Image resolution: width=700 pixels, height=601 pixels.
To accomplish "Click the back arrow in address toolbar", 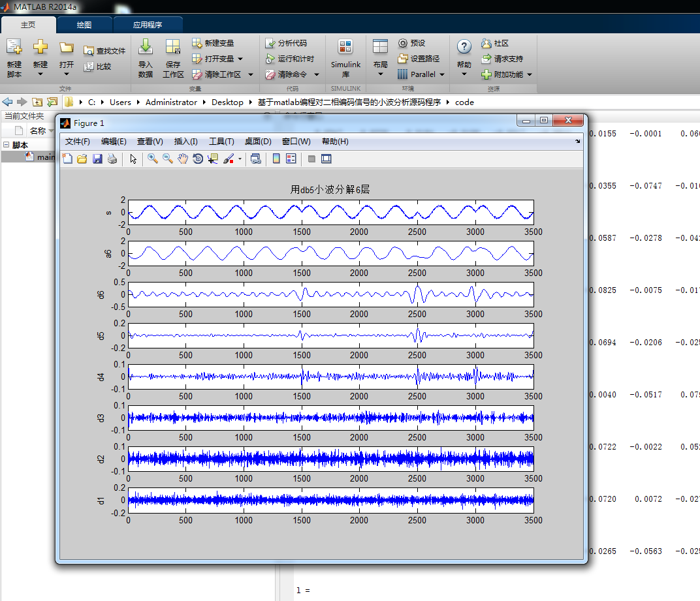I will pyautogui.click(x=8, y=102).
